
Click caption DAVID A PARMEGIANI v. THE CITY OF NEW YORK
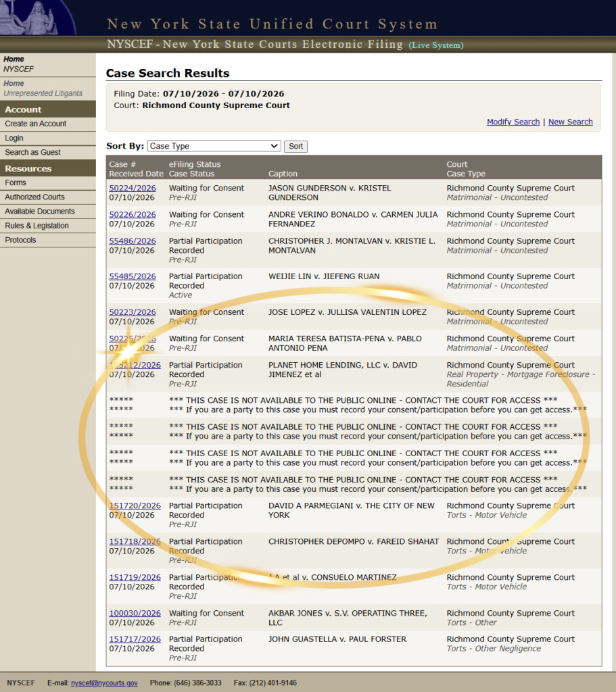352,510
